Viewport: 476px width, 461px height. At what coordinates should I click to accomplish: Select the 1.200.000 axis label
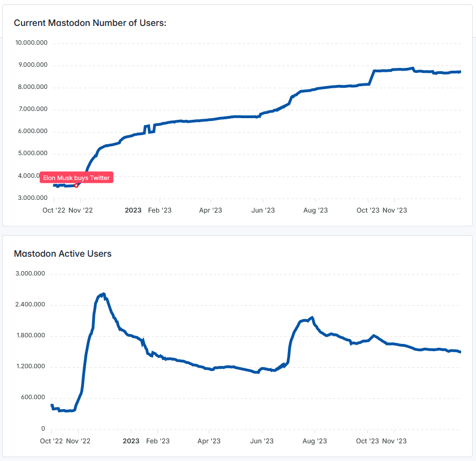tap(31, 367)
